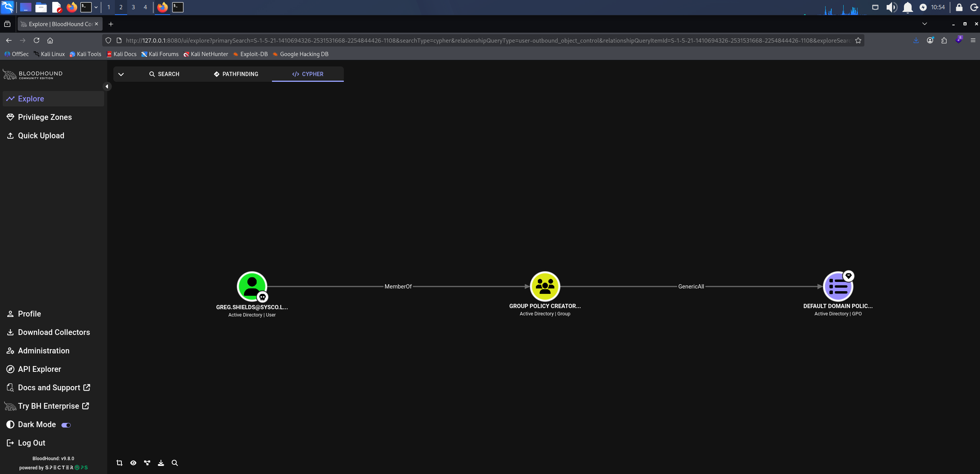Open the Firefox hamburger menu

pyautogui.click(x=973, y=40)
